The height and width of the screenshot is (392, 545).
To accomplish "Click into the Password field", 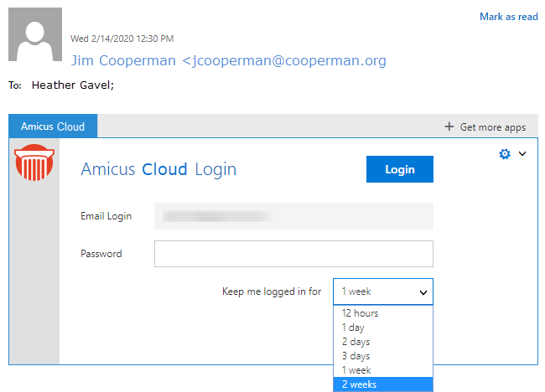I will (x=293, y=254).
